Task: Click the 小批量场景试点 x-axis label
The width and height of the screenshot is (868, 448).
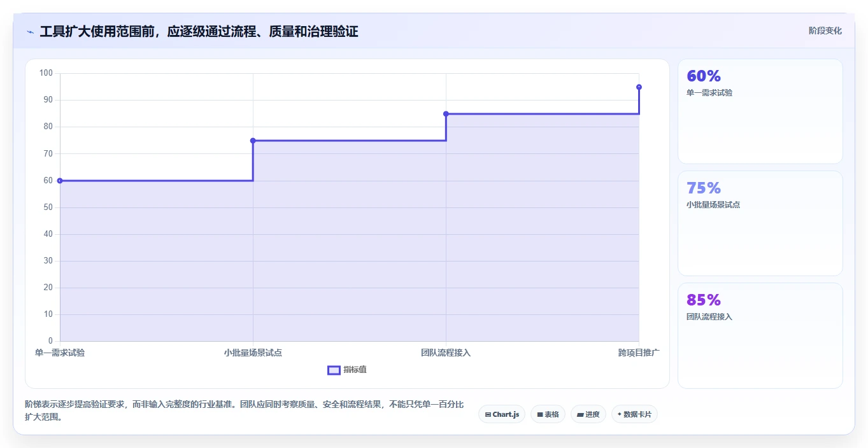Action: [253, 353]
